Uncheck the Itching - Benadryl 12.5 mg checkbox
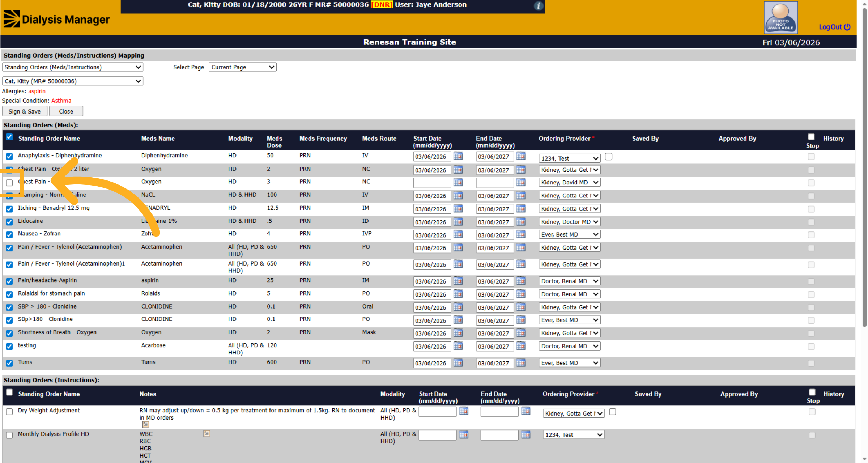This screenshot has height=463, width=868. [9, 209]
